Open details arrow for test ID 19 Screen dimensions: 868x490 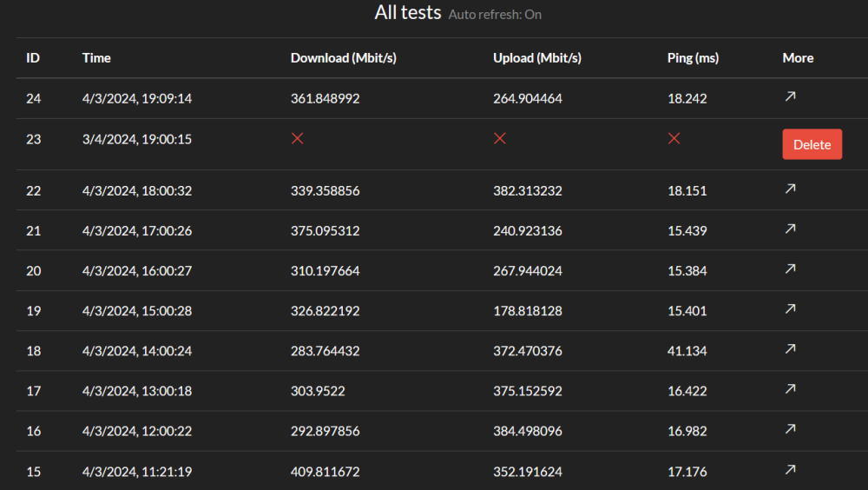(791, 308)
